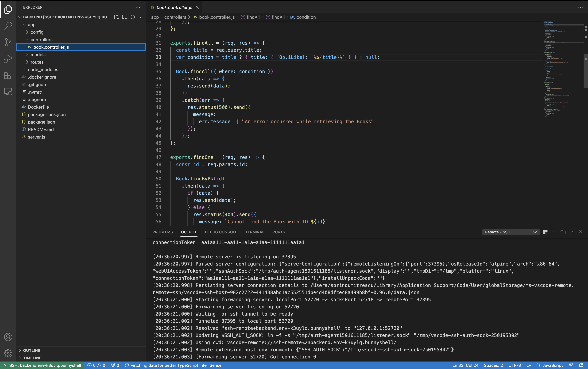Open the Source Control view
This screenshot has height=369, width=588.
[8, 42]
